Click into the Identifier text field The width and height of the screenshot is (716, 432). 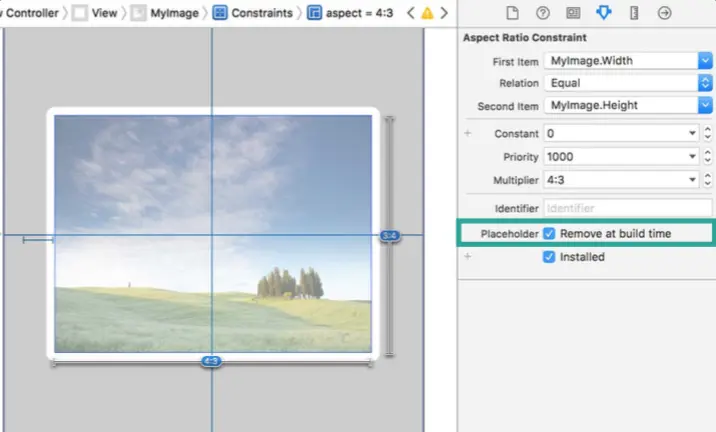click(628, 208)
